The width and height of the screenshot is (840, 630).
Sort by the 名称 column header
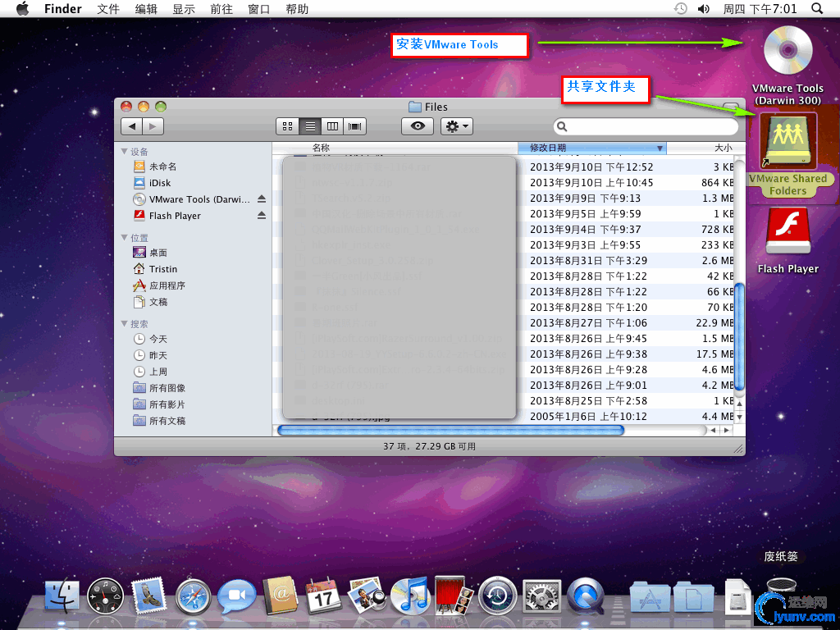pos(395,148)
